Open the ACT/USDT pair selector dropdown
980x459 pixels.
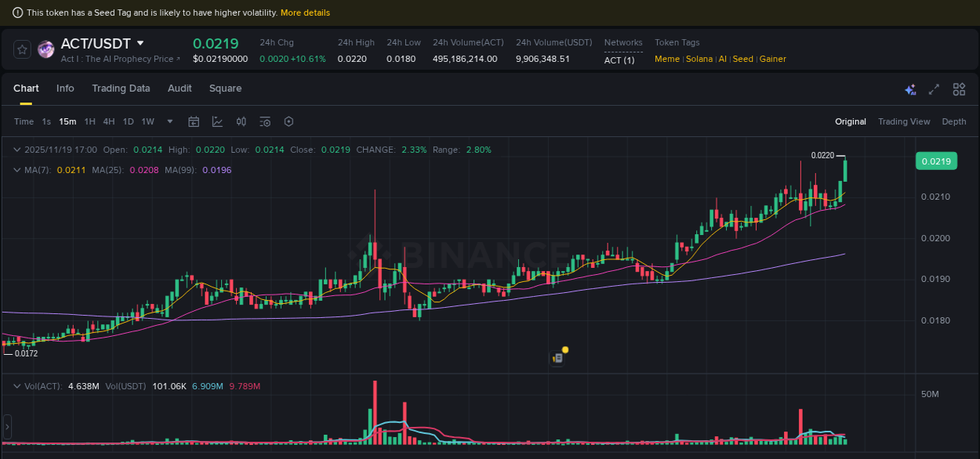140,44
